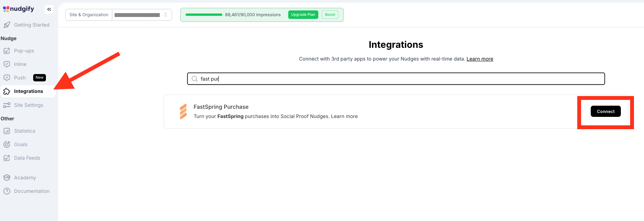Open Documentation from the sidebar
The width and height of the screenshot is (644, 221).
32,191
